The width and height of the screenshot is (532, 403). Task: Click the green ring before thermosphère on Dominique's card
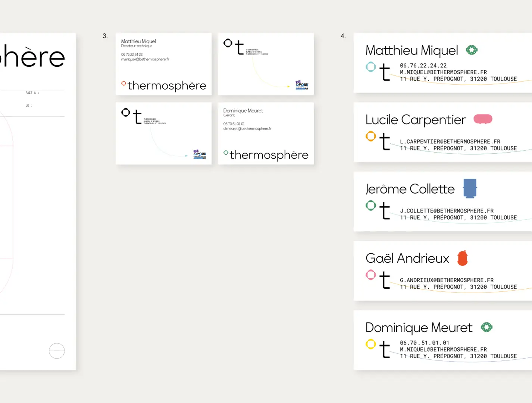pyautogui.click(x=226, y=153)
